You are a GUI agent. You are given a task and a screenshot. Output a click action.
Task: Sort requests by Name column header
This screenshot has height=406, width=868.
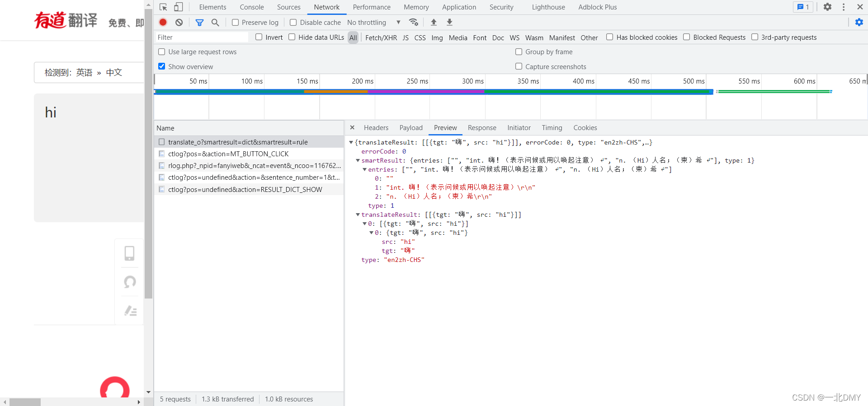[x=249, y=128]
